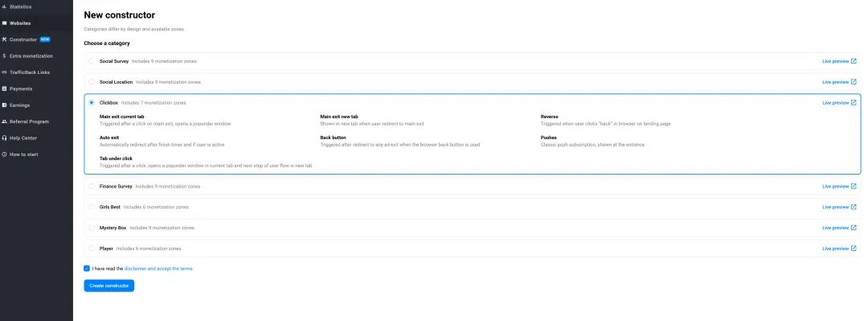Click the Websites sidebar icon
The height and width of the screenshot is (321, 868).
5,23
